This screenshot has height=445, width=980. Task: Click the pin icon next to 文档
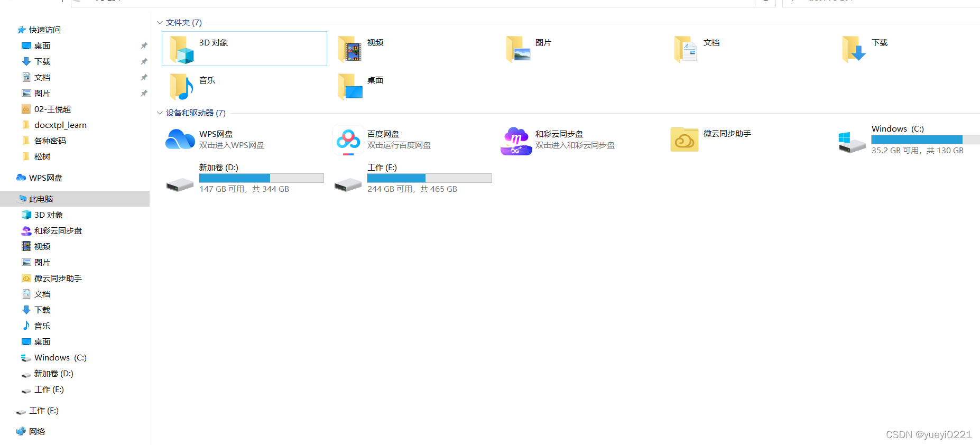144,77
